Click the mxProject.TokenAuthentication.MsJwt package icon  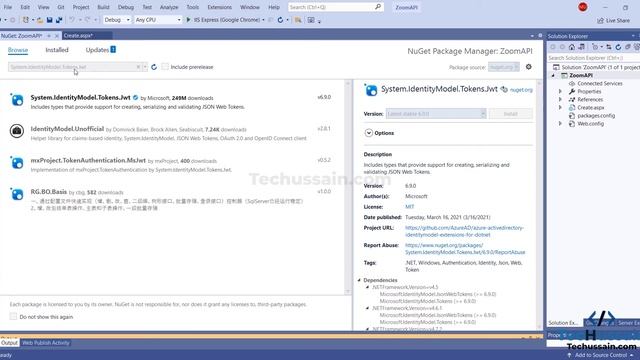(17, 162)
